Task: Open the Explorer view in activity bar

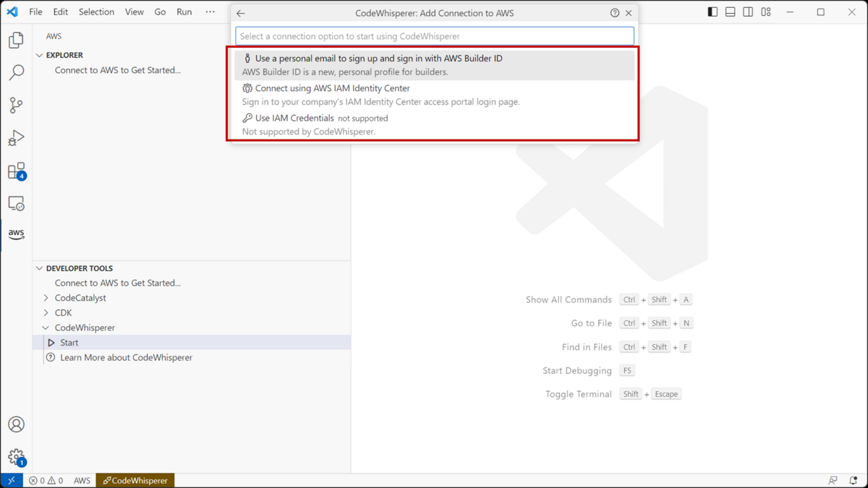Action: [x=16, y=40]
